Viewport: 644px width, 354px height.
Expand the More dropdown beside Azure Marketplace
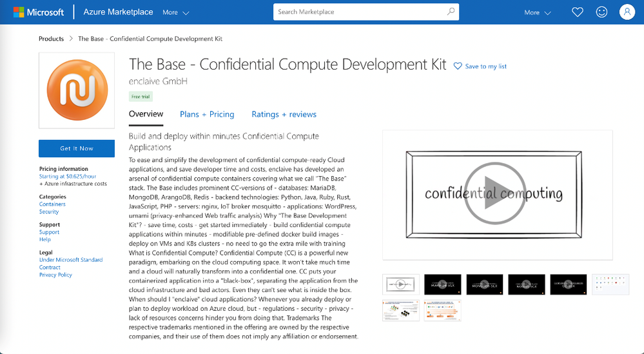tap(176, 13)
